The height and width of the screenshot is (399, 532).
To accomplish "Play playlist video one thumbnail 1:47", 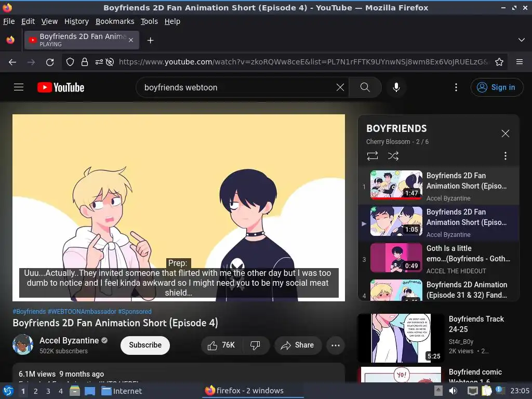I will coord(396,184).
